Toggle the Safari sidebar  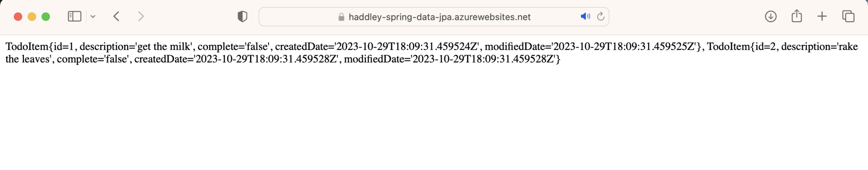click(x=74, y=17)
